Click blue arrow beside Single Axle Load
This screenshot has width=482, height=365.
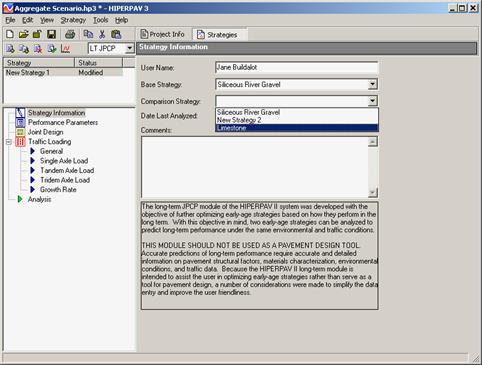[32, 161]
